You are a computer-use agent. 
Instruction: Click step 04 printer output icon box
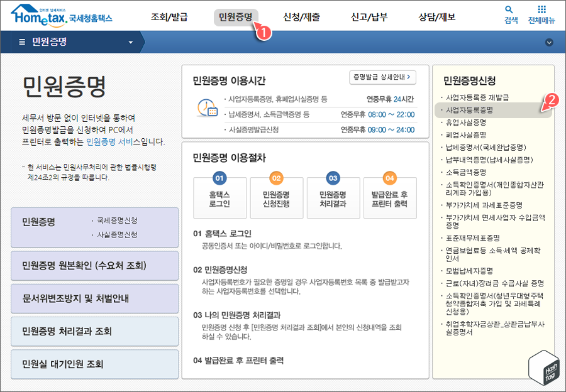pos(389,197)
